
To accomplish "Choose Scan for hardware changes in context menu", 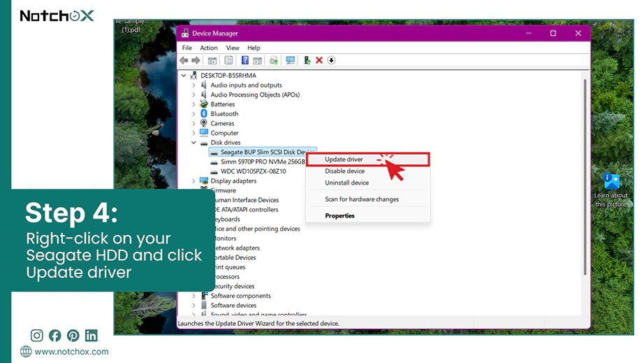I will (x=368, y=199).
